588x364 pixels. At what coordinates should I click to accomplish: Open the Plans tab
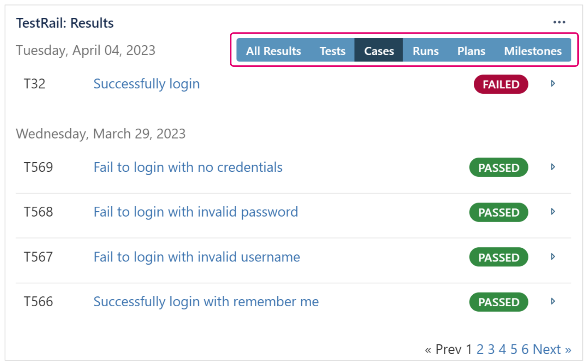(x=471, y=51)
